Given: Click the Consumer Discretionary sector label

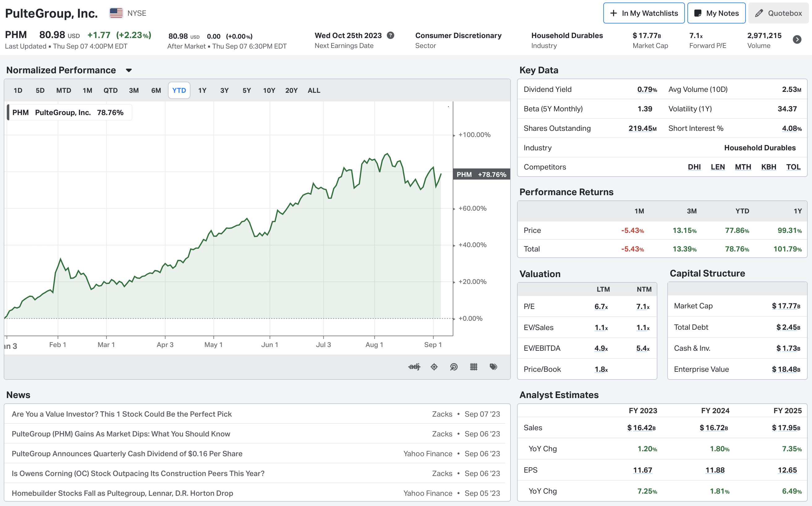Looking at the screenshot, I should tap(458, 36).
